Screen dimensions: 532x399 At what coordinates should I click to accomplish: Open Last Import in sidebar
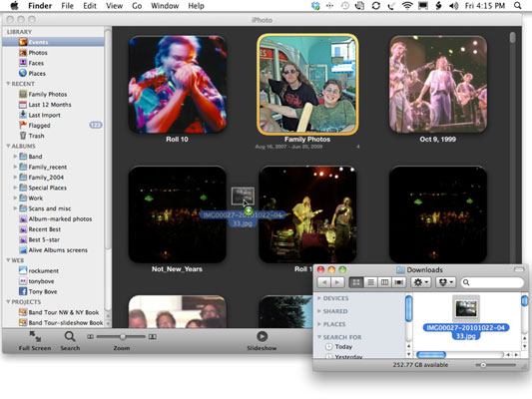tap(40, 115)
